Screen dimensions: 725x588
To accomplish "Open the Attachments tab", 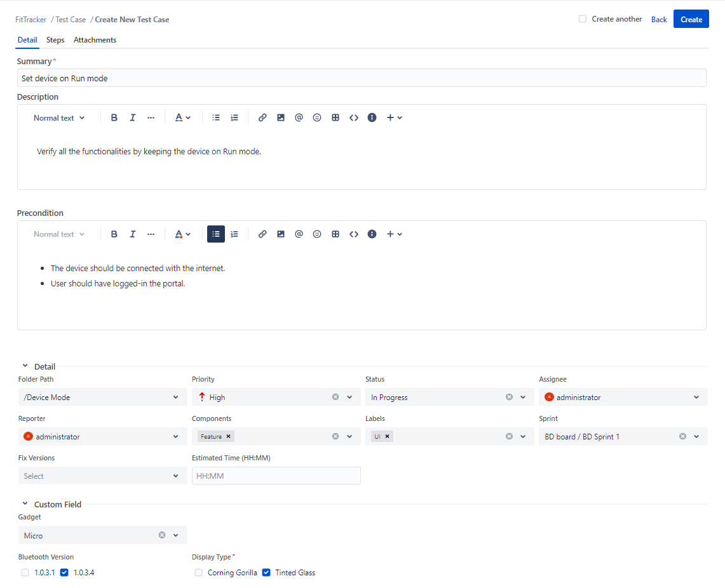I will point(95,39).
